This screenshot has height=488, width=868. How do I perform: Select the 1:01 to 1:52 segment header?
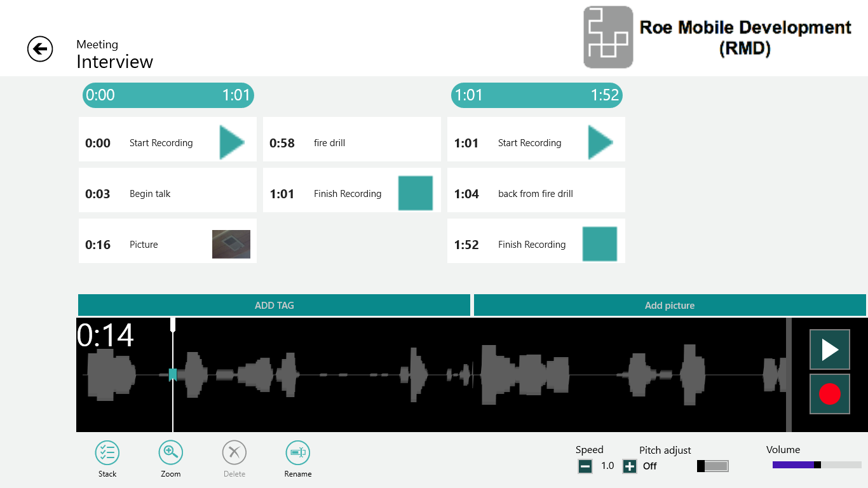tap(537, 95)
